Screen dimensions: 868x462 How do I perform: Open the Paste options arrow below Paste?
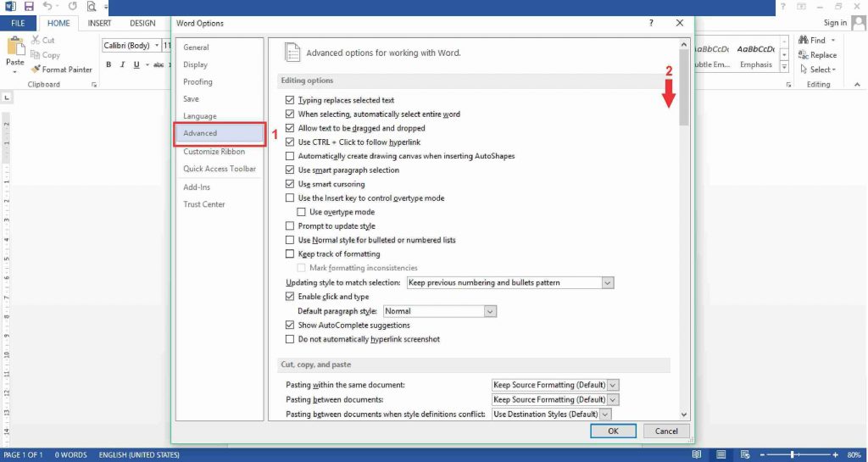[15, 71]
